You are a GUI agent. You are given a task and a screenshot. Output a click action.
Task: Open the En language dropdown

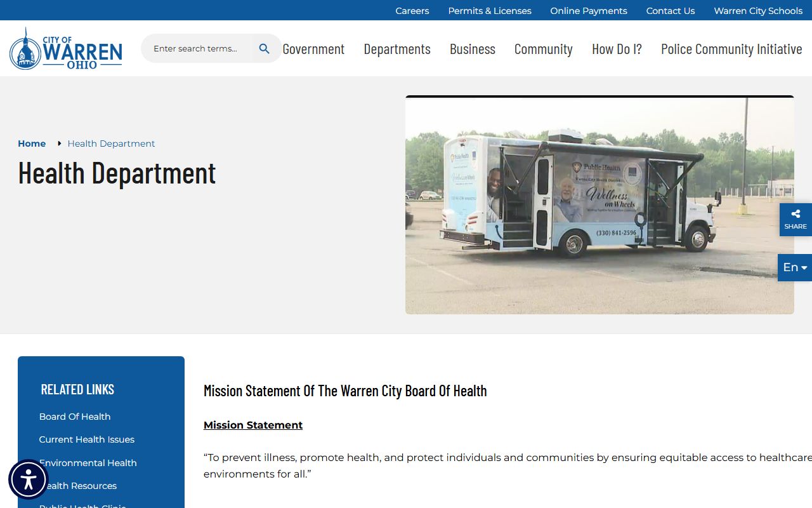[x=795, y=267]
